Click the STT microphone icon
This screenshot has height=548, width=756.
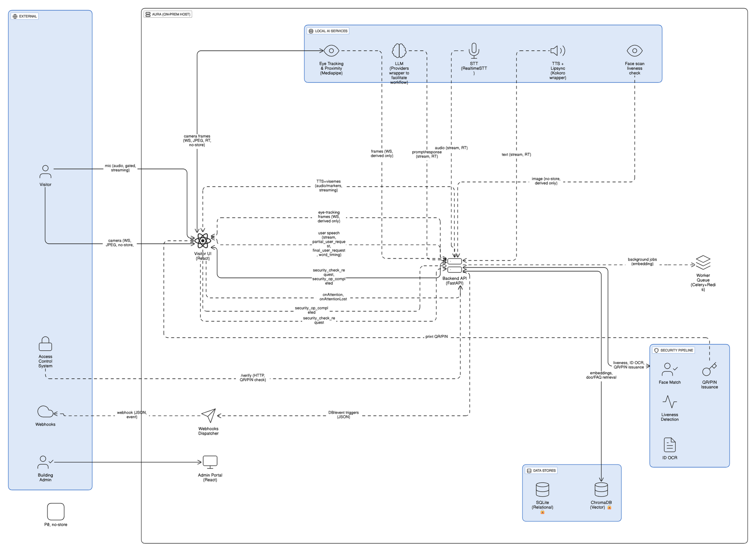pyautogui.click(x=474, y=51)
